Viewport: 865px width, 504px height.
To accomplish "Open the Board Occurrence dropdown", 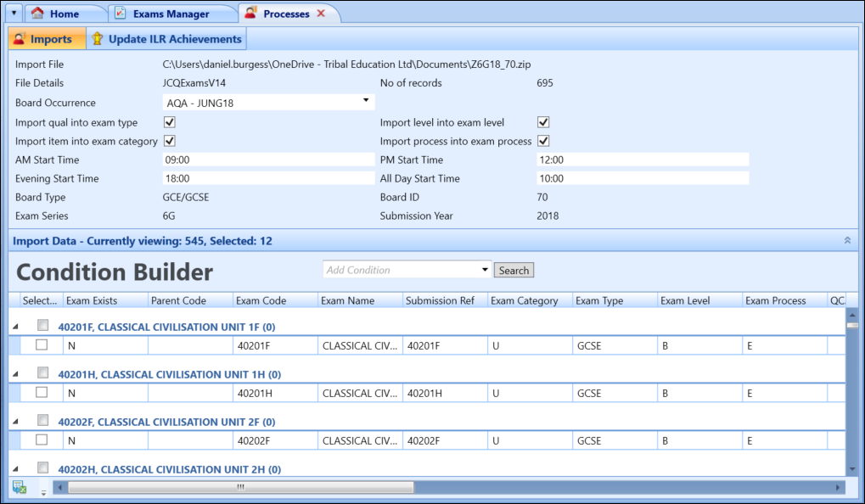I will (x=365, y=101).
